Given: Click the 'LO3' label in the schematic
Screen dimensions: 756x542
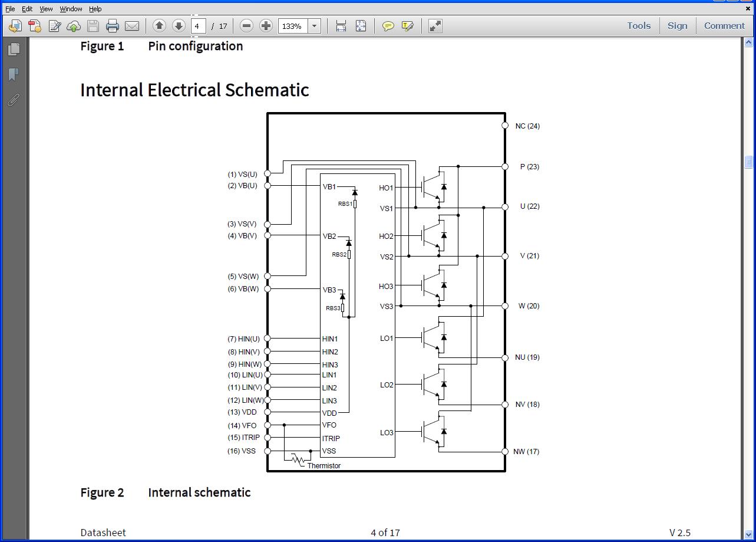Looking at the screenshot, I should click(x=387, y=433).
